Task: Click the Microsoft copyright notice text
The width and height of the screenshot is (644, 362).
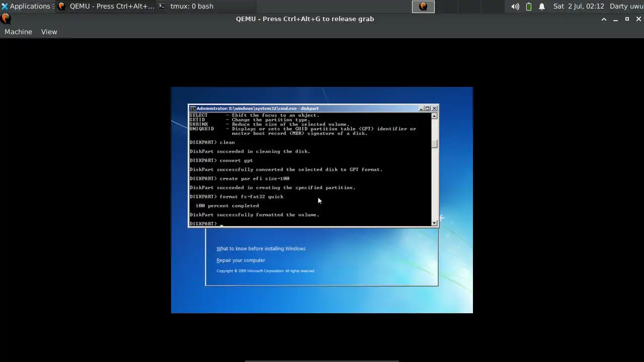Action: (x=266, y=271)
